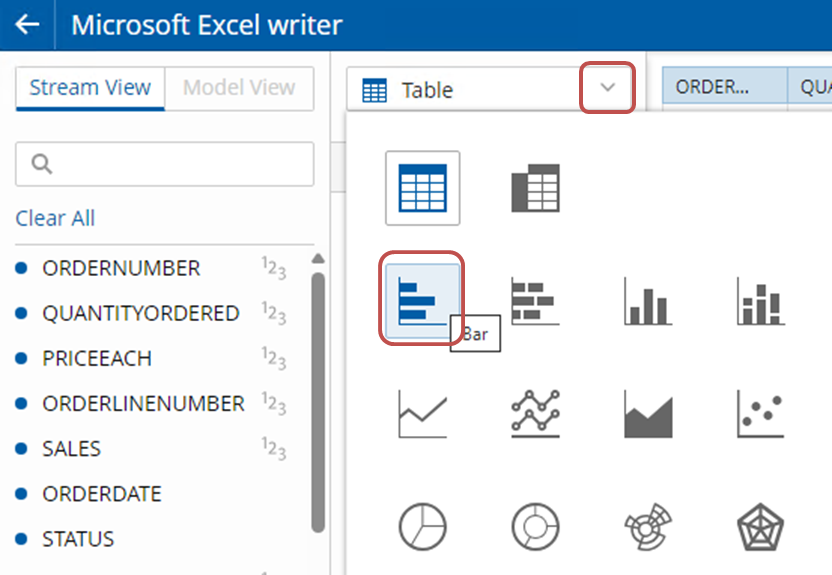Screen dimensions: 832x575
Task: Select the multi-line chart icon
Action: point(535,414)
